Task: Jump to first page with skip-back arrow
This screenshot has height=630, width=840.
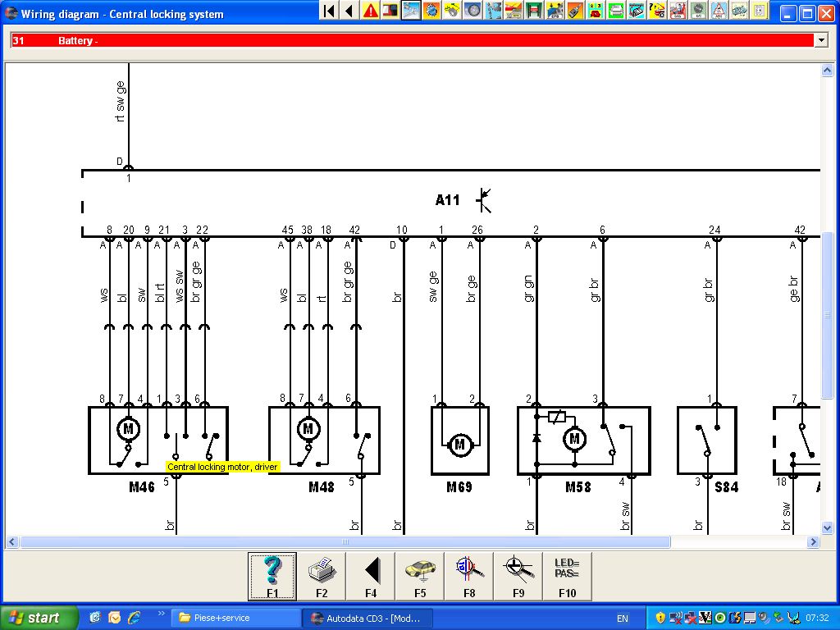Action: [329, 11]
